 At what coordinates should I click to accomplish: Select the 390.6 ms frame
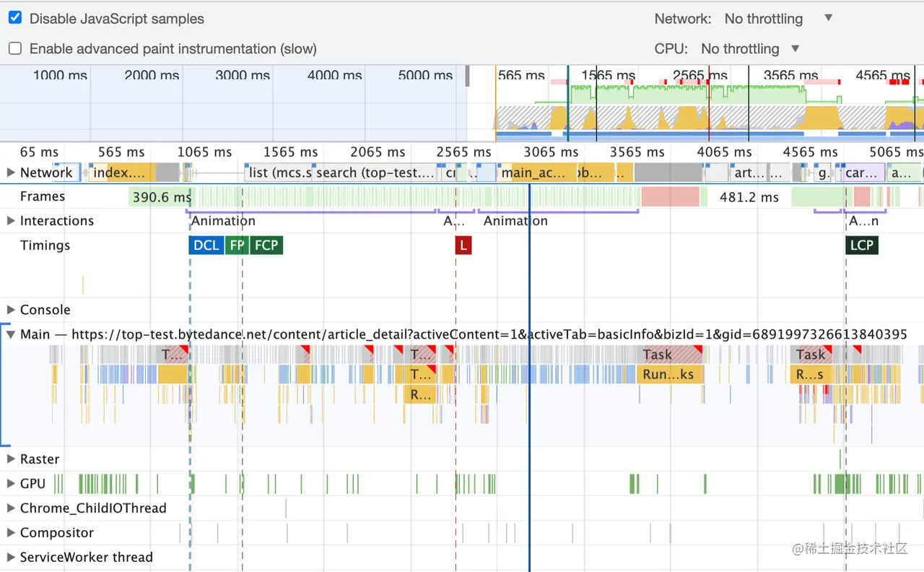[x=160, y=196]
